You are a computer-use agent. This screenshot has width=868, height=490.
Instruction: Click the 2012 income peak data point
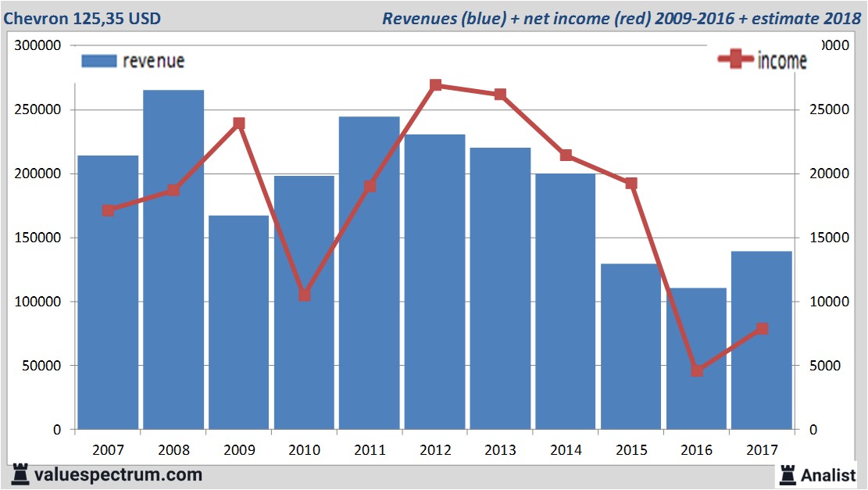pyautogui.click(x=436, y=84)
